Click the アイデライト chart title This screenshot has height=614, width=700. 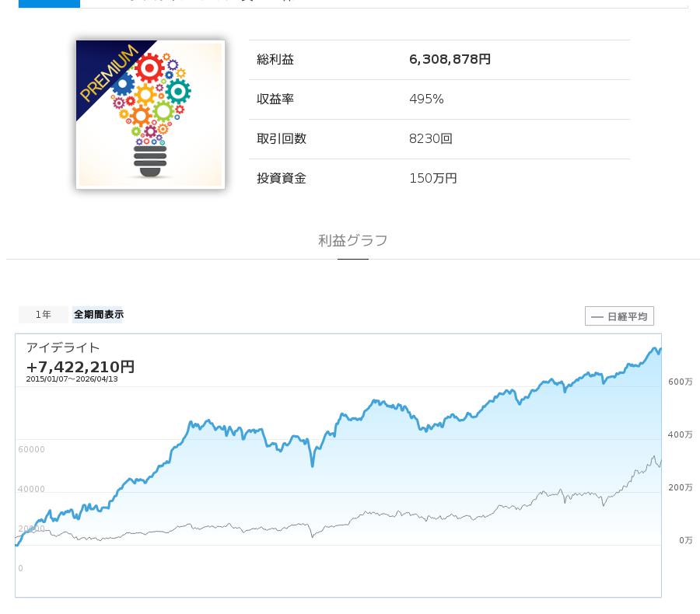(x=63, y=347)
